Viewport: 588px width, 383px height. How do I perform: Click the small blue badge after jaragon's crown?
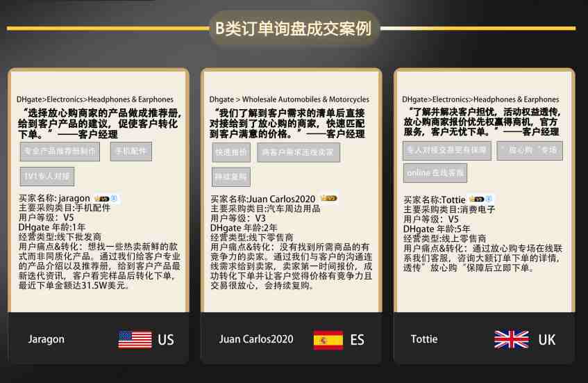[115, 198]
